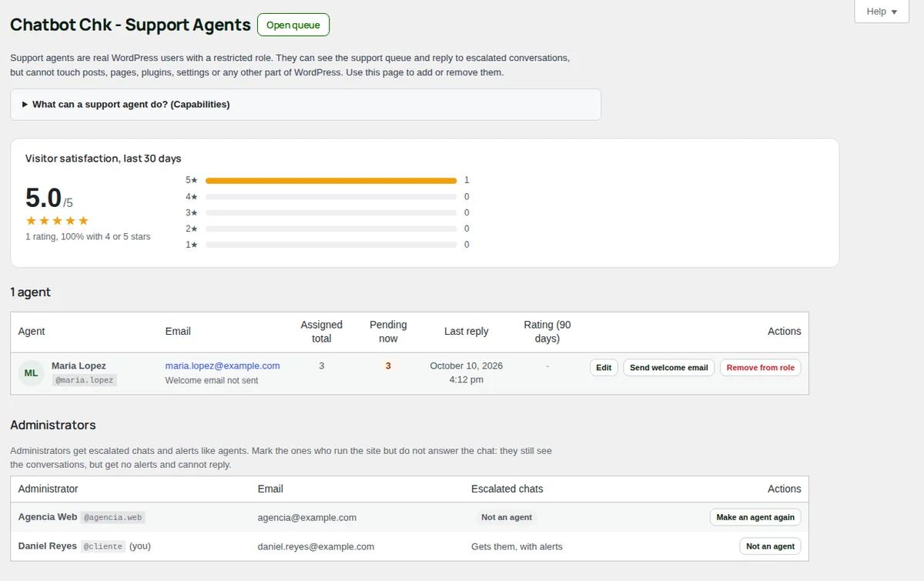Viewport: 924px width, 581px height.
Task: Click the Daniel Reyes administrator name
Action: 48,546
